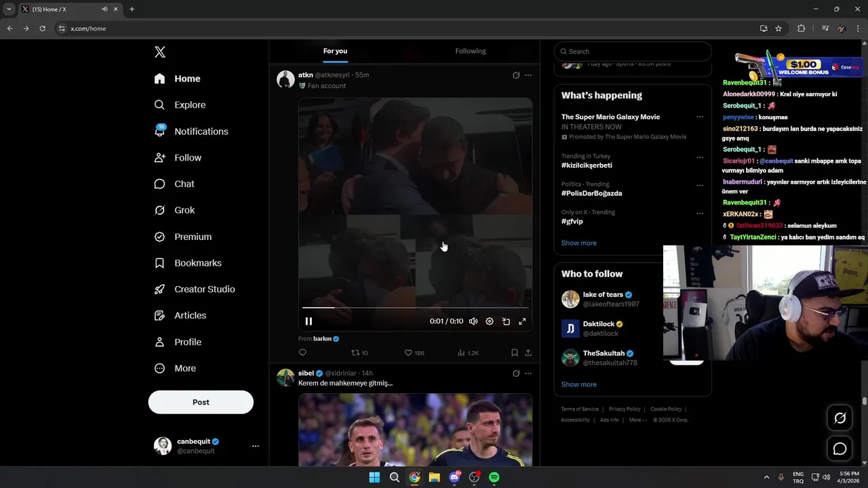
Task: Open Chat from the sidebar
Action: [174, 184]
